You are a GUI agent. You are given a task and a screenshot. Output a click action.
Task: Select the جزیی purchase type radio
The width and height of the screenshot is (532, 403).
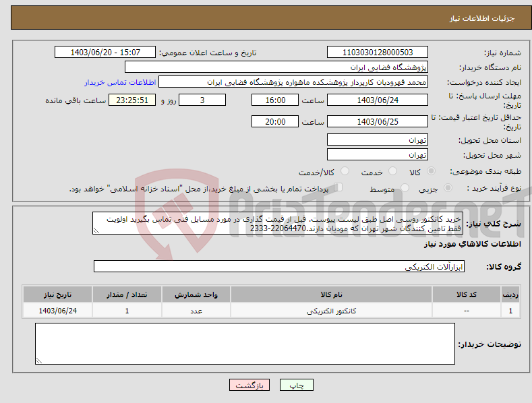448,187
